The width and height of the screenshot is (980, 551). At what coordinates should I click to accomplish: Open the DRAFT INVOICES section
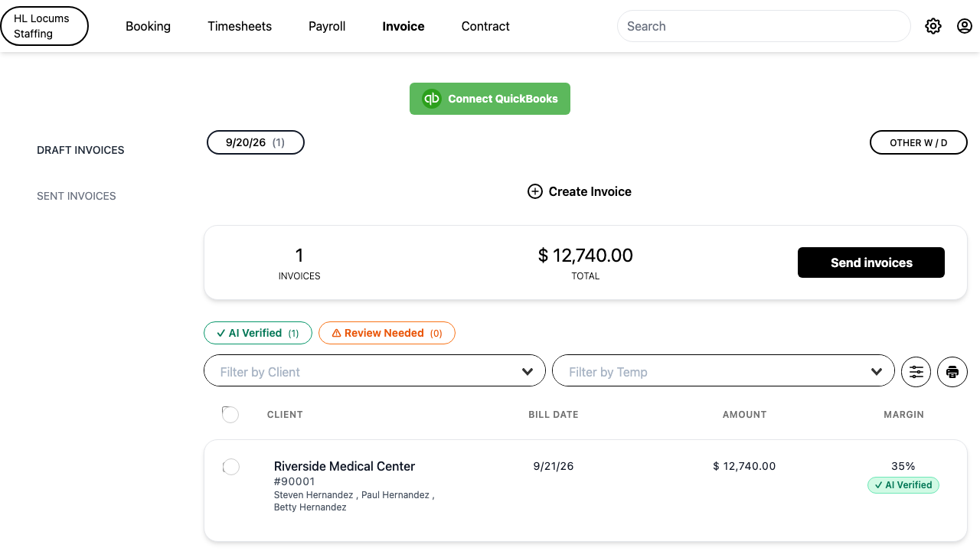click(x=80, y=150)
